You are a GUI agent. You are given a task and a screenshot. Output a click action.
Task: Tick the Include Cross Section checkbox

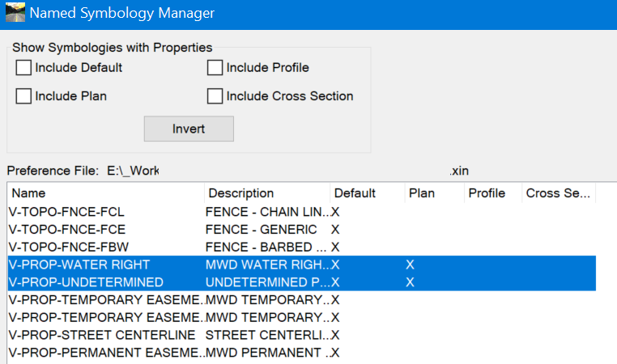click(x=215, y=96)
